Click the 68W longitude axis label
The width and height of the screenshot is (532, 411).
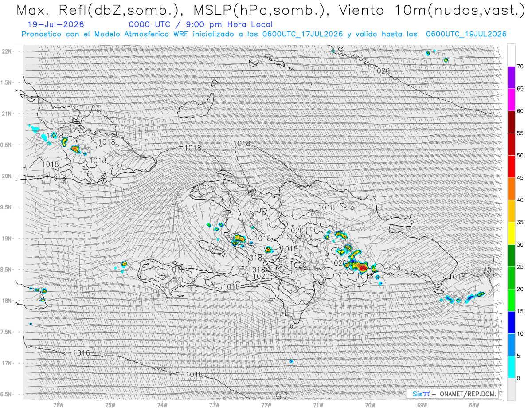(474, 405)
